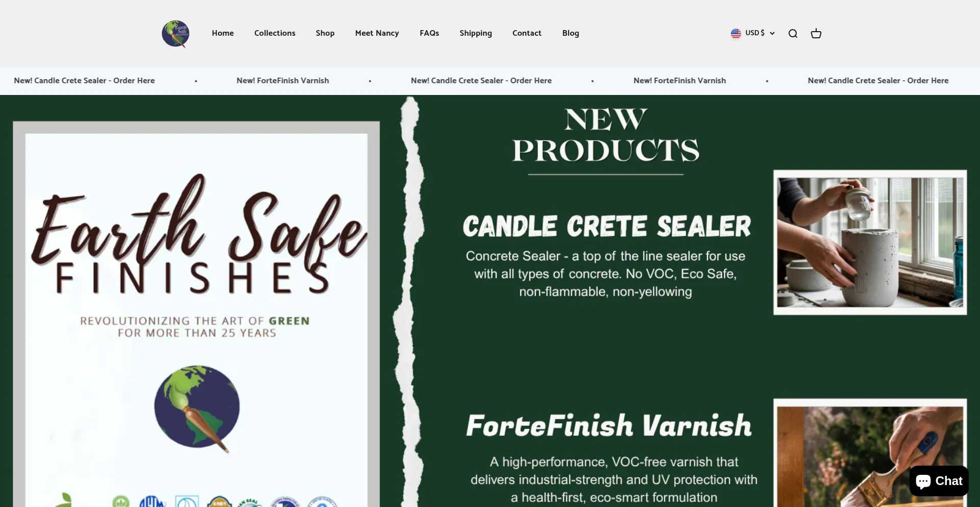Screen dimensions: 980x507
Task: Click the US flag currency icon
Action: pyautogui.click(x=736, y=33)
